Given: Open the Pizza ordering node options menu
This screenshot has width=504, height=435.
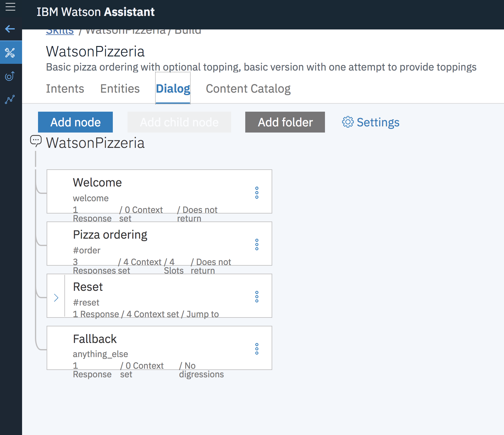Looking at the screenshot, I should coord(257,244).
